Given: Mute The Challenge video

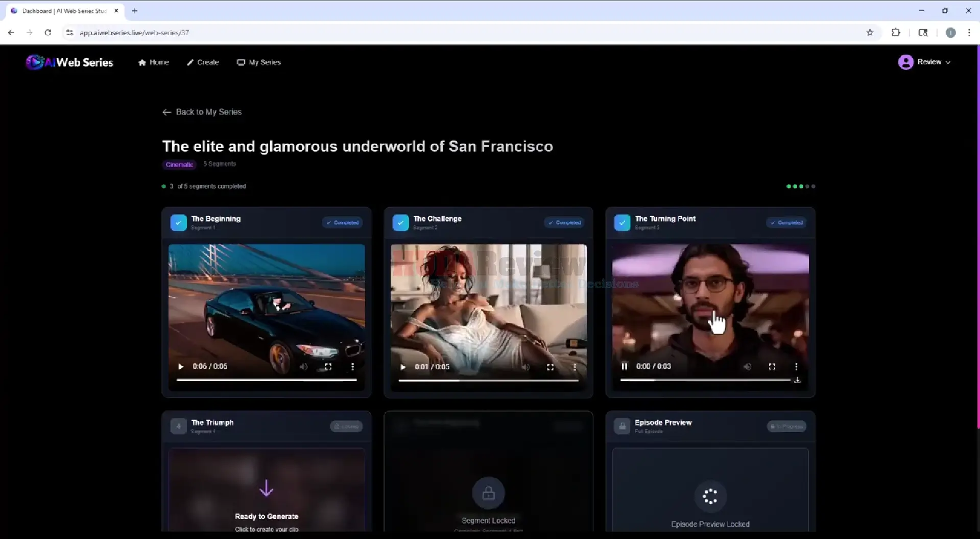Looking at the screenshot, I should [526, 367].
